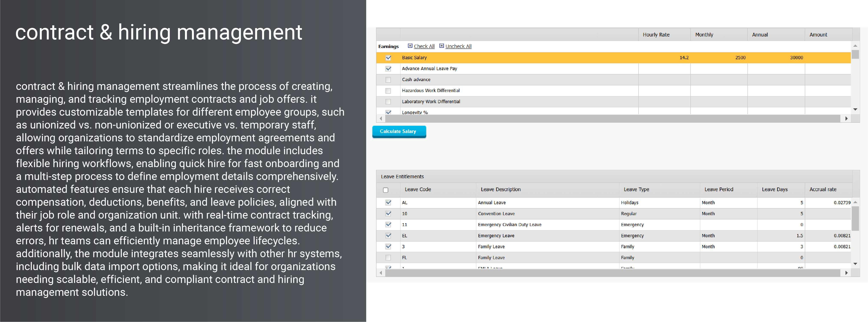The width and height of the screenshot is (868, 322).
Task: Uncheck the EL Emergency Leave checkbox
Action: click(x=388, y=236)
